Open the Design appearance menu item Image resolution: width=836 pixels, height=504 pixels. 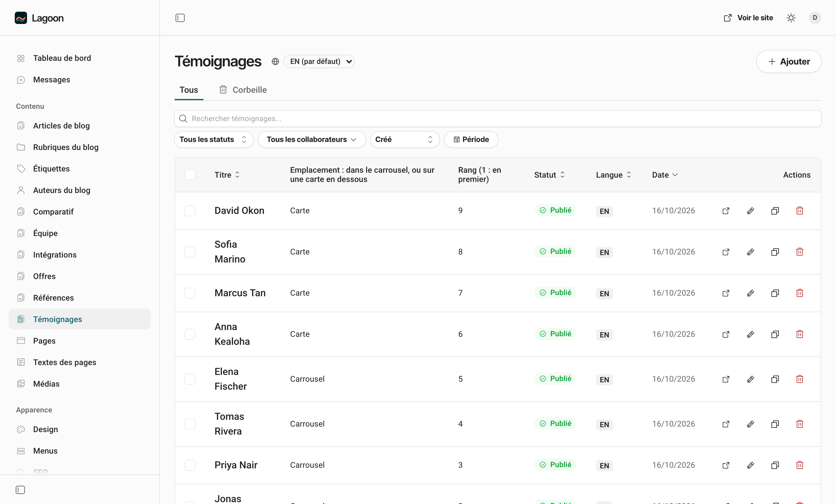click(x=79, y=429)
